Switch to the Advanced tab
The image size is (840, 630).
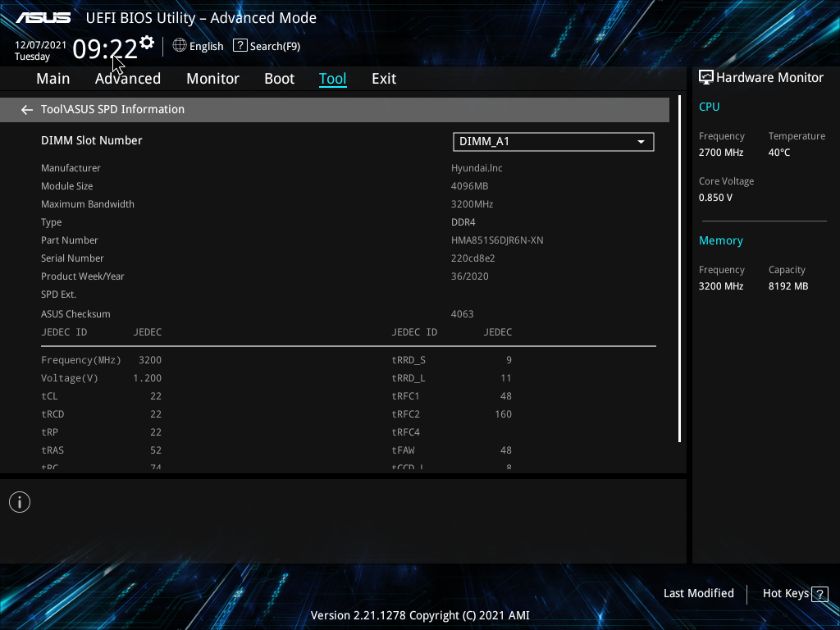coord(128,79)
